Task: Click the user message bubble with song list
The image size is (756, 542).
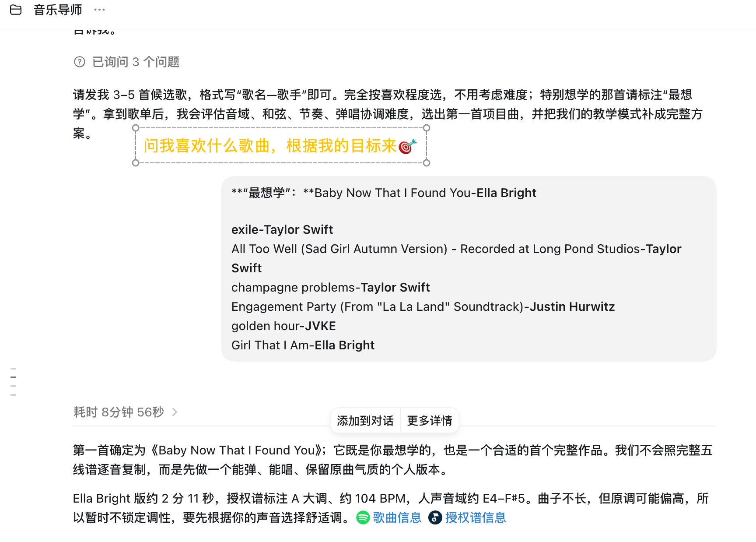Action: [x=469, y=269]
